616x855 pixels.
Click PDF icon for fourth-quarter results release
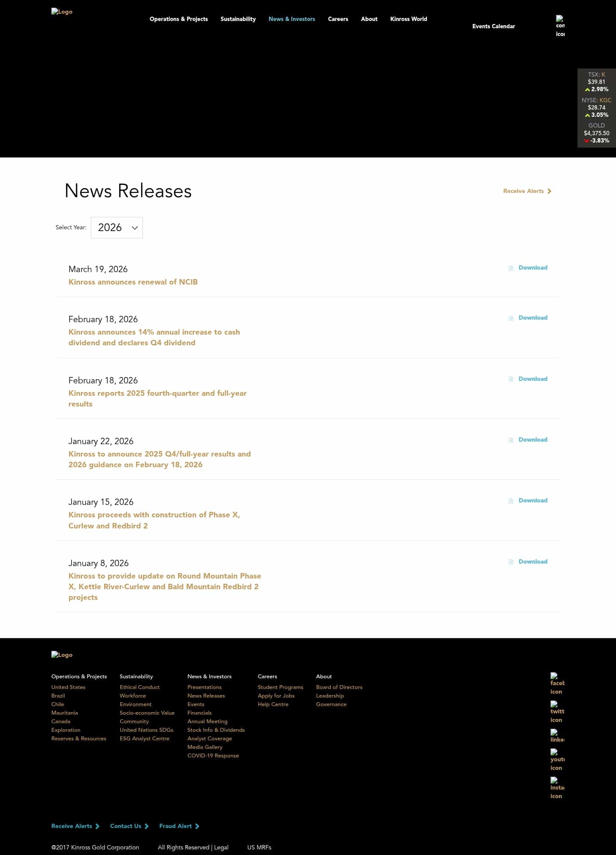coord(511,379)
